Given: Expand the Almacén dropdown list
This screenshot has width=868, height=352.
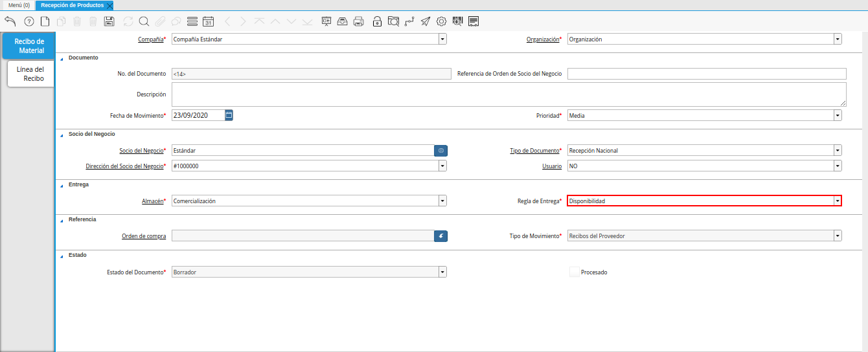Looking at the screenshot, I should coord(442,201).
